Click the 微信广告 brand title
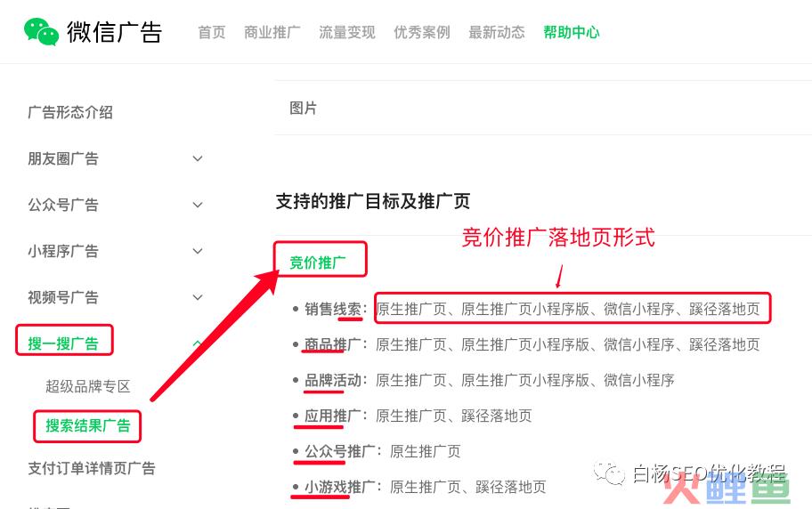The image size is (812, 509). coord(115,32)
